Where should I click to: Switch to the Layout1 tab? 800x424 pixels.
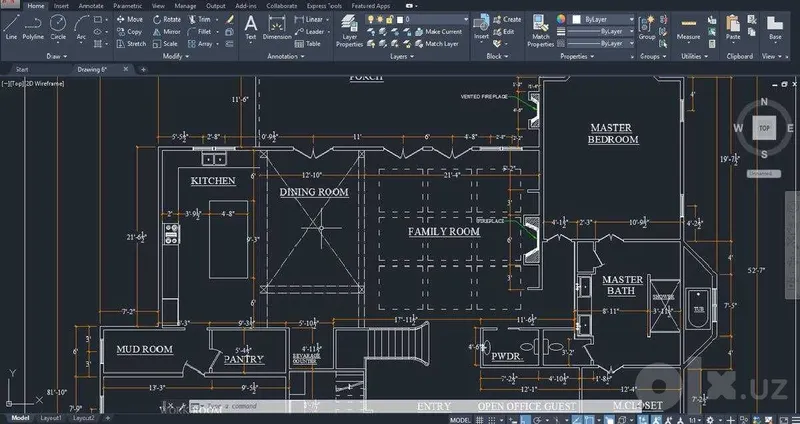tap(51, 418)
